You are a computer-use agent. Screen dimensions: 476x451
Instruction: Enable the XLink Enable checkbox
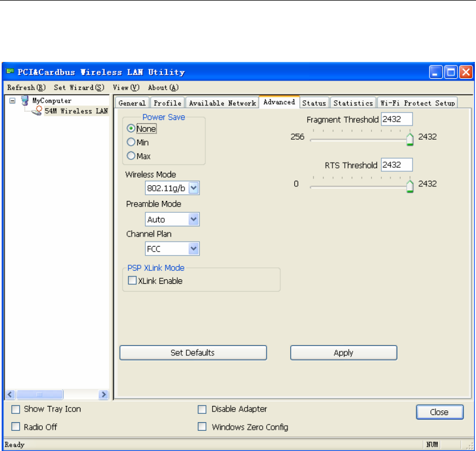point(132,281)
